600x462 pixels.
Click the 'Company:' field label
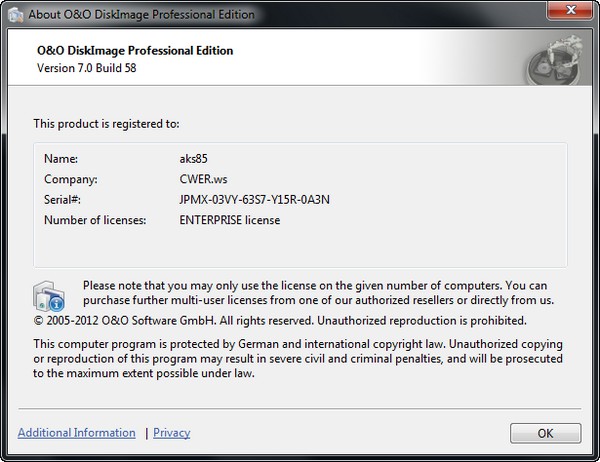[70, 179]
